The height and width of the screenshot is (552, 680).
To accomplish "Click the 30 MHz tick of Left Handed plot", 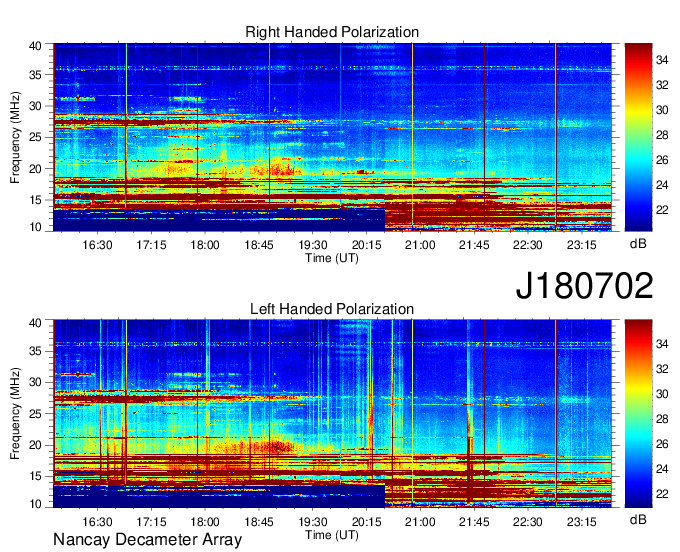I will click(x=35, y=382).
